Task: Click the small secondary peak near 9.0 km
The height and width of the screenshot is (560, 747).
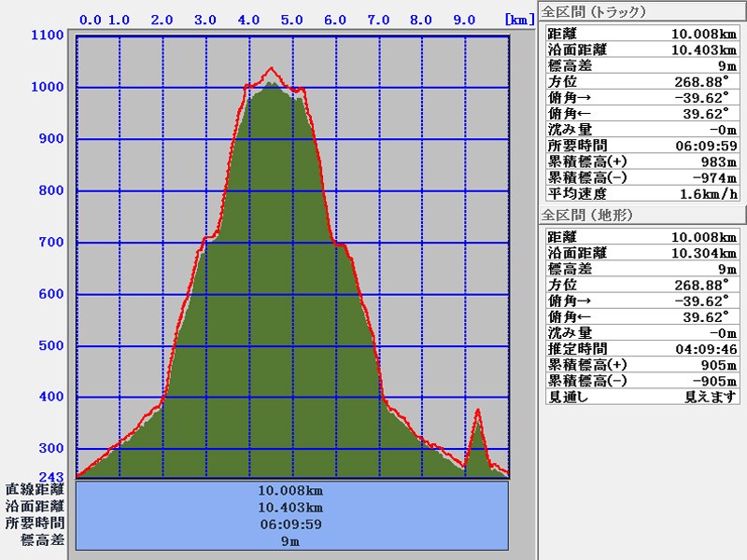Action: (478, 411)
